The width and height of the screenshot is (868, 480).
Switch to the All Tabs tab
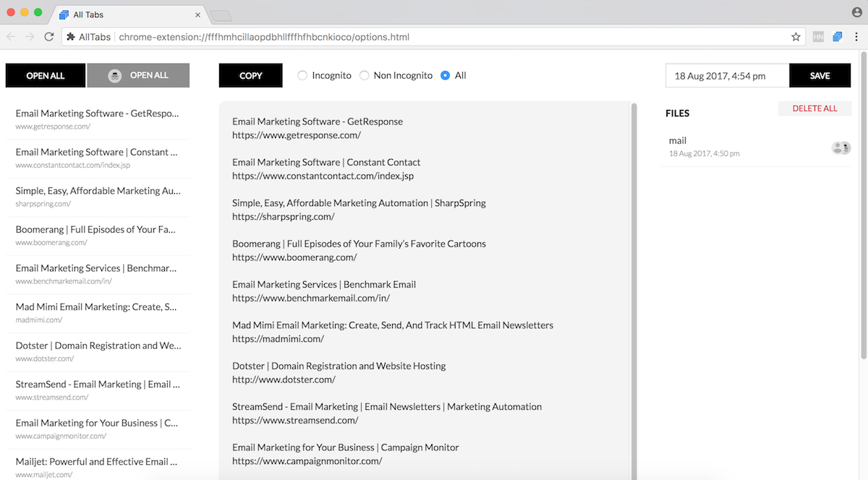(129, 14)
